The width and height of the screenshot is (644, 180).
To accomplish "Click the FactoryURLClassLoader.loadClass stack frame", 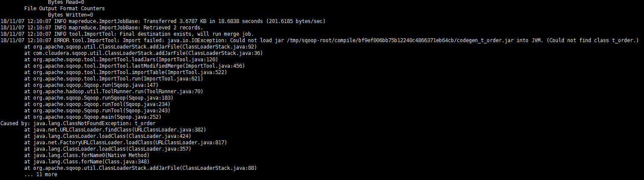I will click(x=125, y=143).
